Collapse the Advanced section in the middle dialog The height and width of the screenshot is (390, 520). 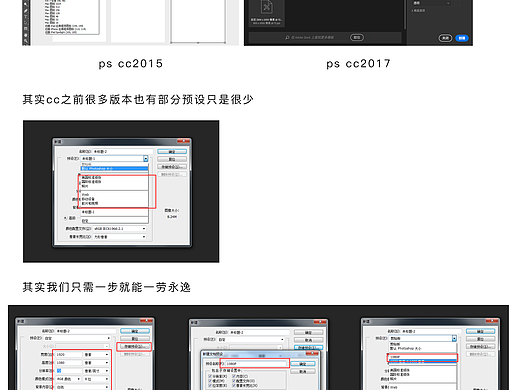(x=66, y=218)
